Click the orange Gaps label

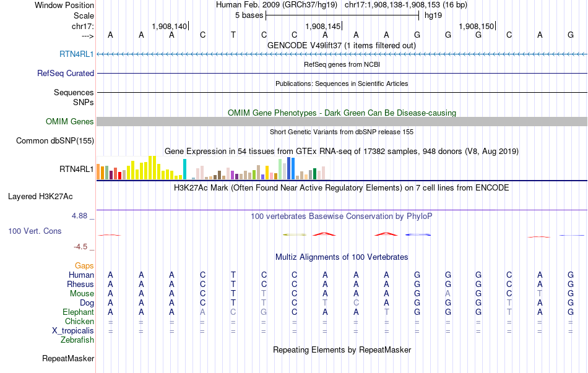[84, 265]
